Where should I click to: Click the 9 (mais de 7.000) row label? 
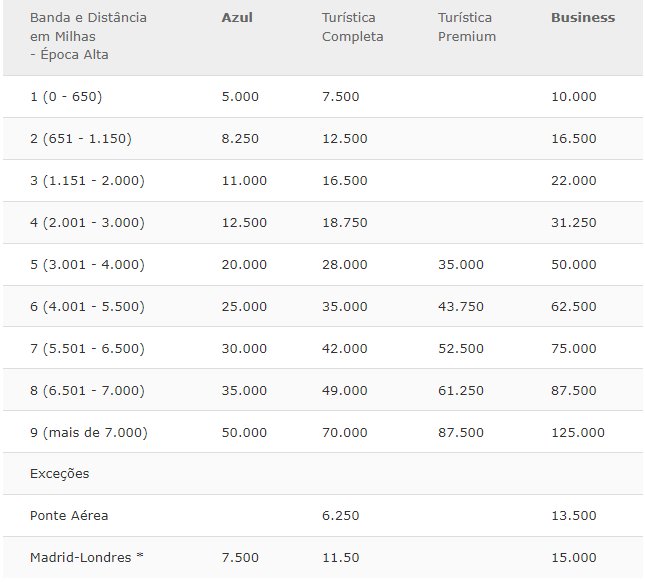pyautogui.click(x=89, y=432)
